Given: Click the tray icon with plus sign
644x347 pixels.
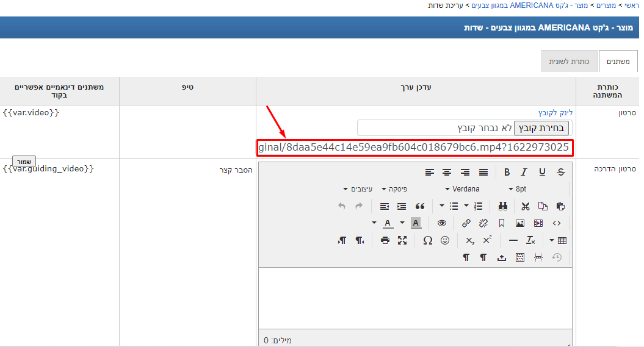Looking at the screenshot, I should pos(502,257).
